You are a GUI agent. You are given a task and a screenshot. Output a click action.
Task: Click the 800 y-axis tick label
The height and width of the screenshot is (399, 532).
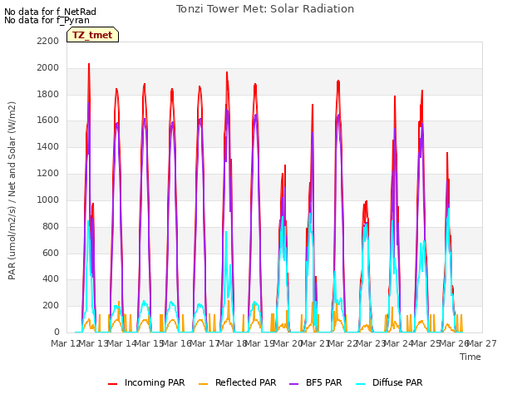click(51, 226)
